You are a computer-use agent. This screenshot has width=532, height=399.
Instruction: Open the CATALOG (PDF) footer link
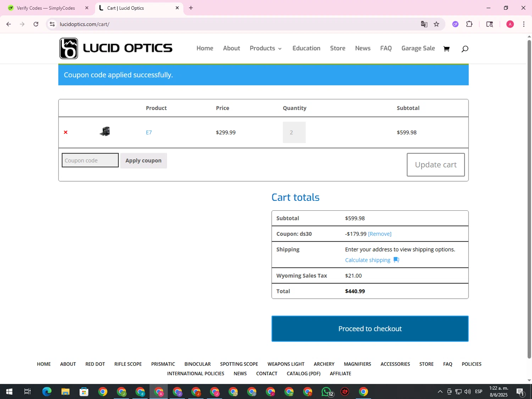[x=304, y=373]
